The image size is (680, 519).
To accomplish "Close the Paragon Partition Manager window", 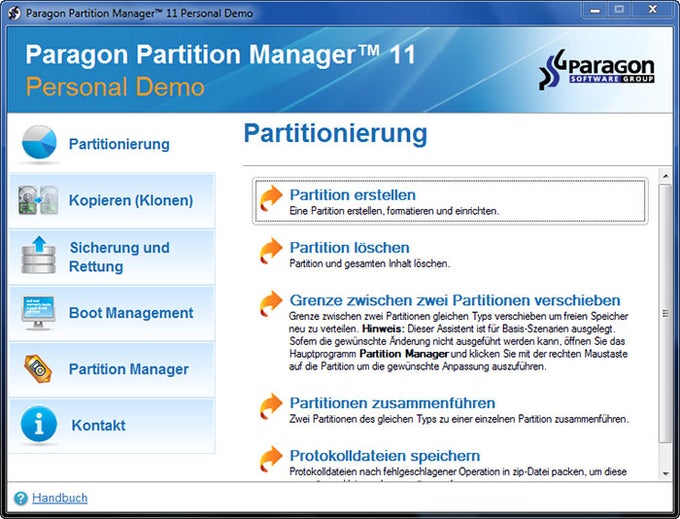I will 653,10.
